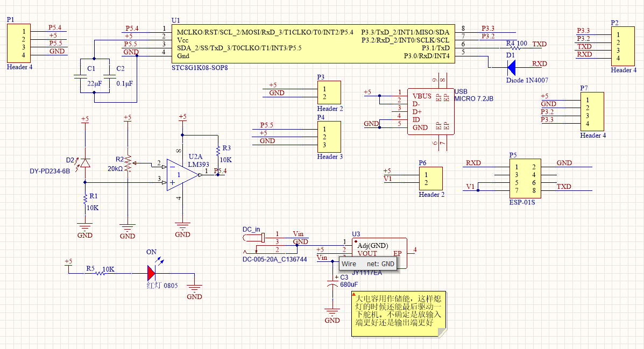Select the V1 net label left of P5
Image resolution: width=644 pixels, height=349 pixels.
(x=470, y=187)
